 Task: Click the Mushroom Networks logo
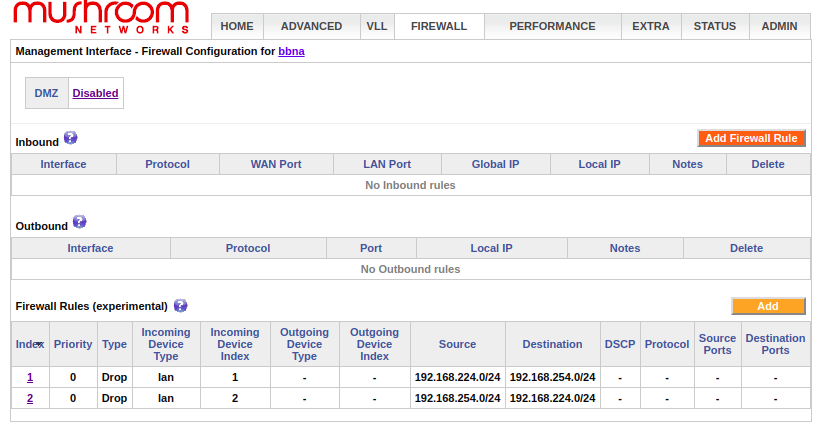point(101,17)
